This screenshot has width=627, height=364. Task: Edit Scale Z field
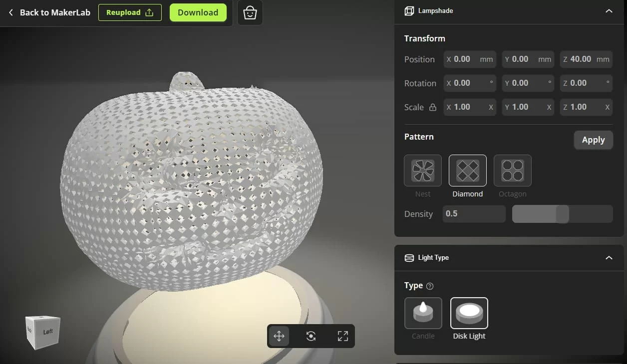(x=586, y=107)
